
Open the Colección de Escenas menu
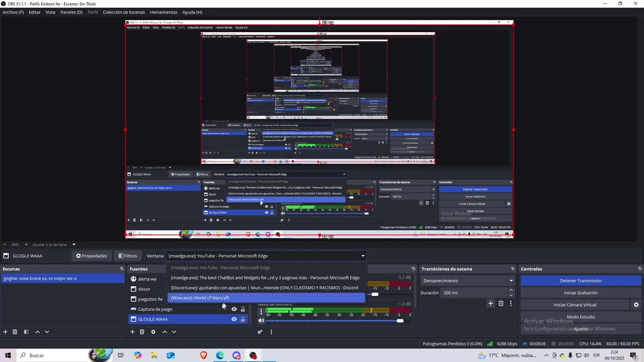[124, 12]
